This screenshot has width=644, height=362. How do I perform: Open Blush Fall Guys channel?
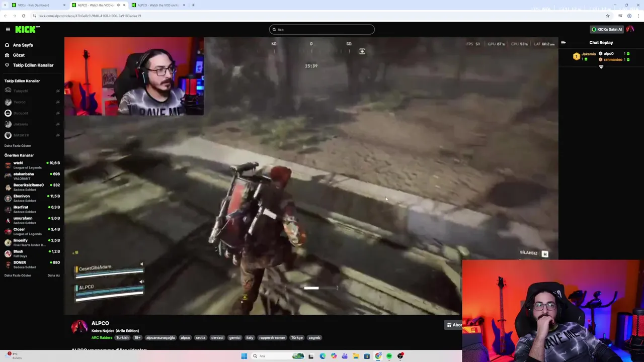32,253
